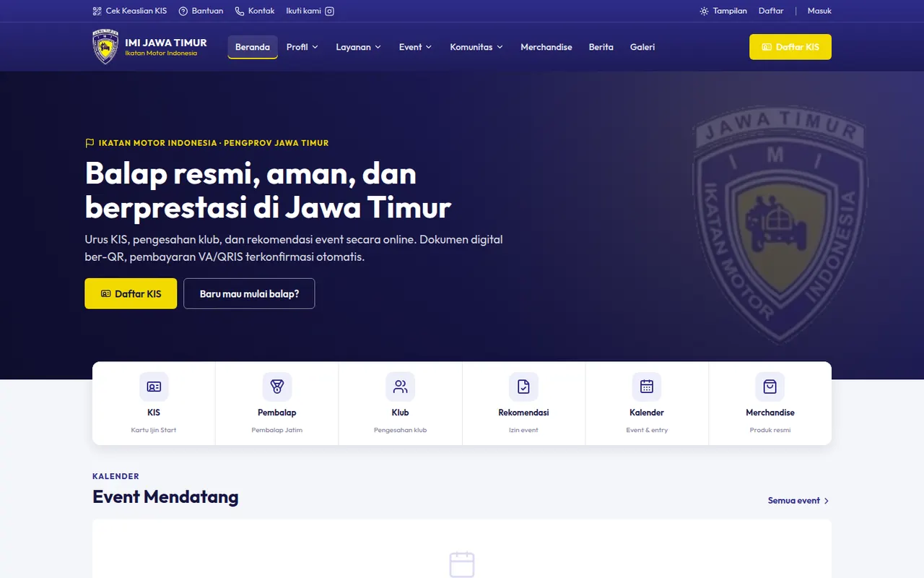
Task: Click the Merchandise shopping bag icon
Action: click(770, 387)
